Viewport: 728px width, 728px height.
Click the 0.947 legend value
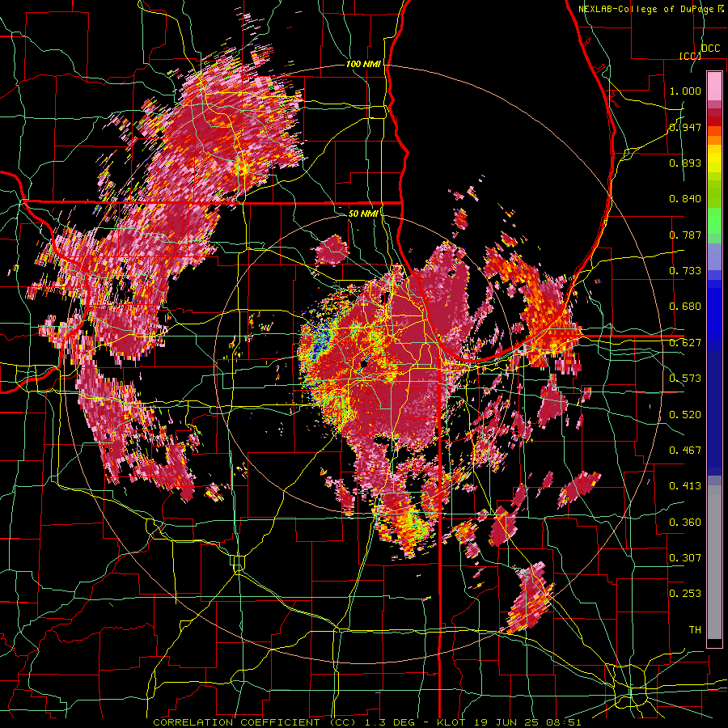685,127
